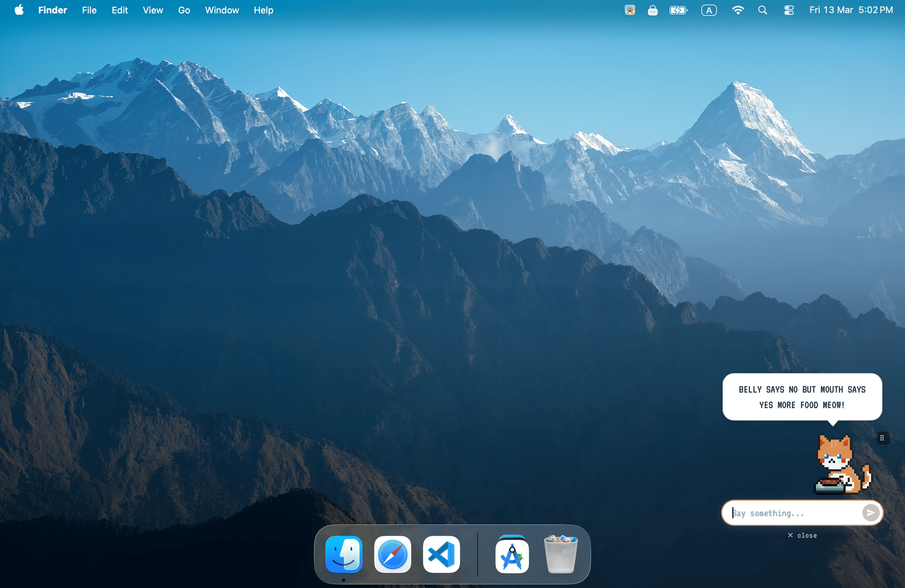
Task: Open the Finder app menu
Action: (x=52, y=10)
